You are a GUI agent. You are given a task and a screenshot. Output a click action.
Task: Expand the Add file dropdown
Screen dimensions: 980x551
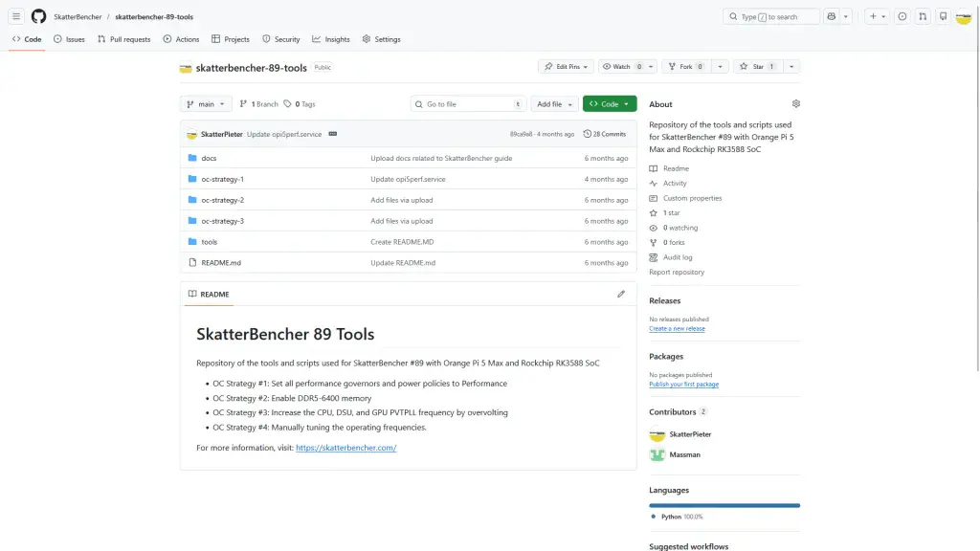point(555,103)
